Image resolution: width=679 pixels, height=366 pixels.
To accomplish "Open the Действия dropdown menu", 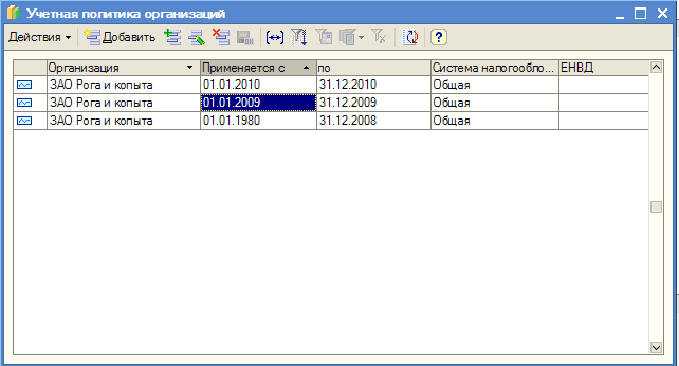I will (39, 37).
